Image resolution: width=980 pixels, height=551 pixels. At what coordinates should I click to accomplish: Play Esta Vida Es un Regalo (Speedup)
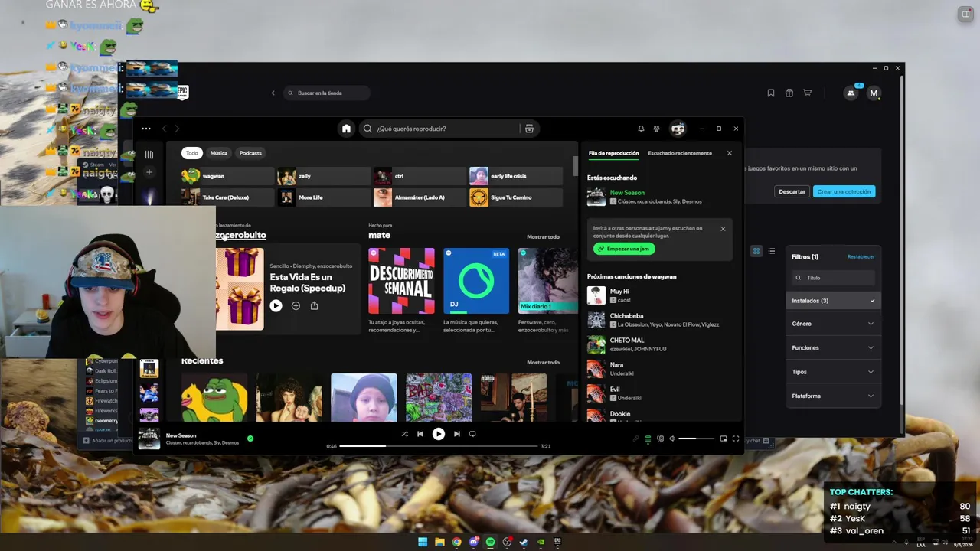point(276,305)
